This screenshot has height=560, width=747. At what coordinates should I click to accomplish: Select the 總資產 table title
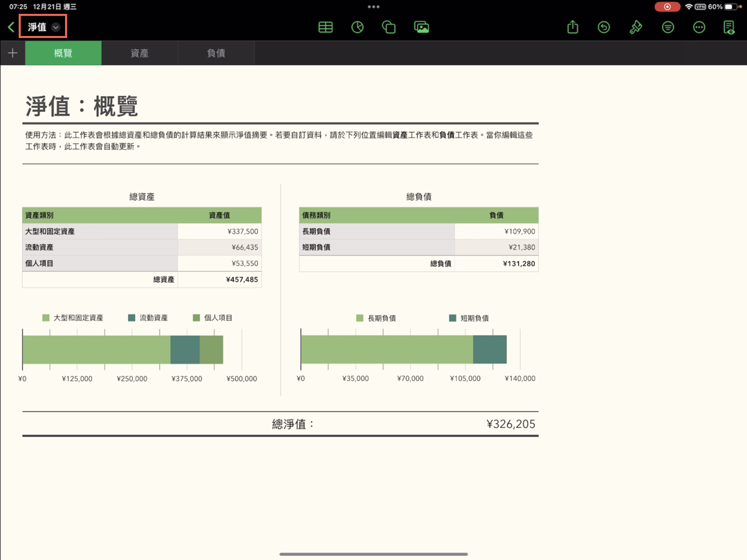coord(142,196)
